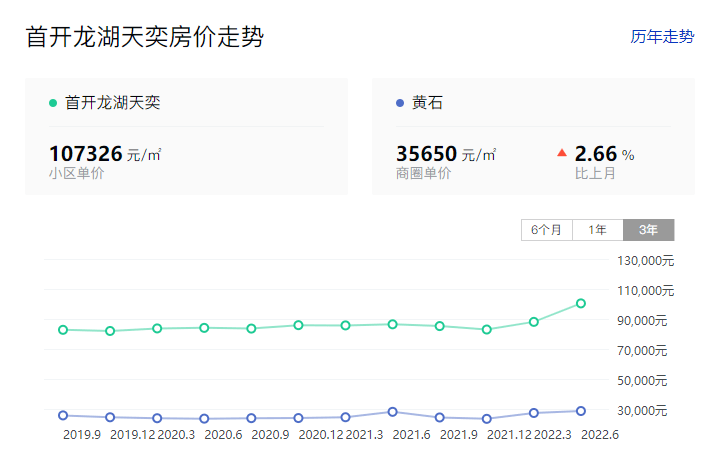The image size is (701, 460).
Task: Click the 2.66 % change value
Action: click(x=604, y=154)
